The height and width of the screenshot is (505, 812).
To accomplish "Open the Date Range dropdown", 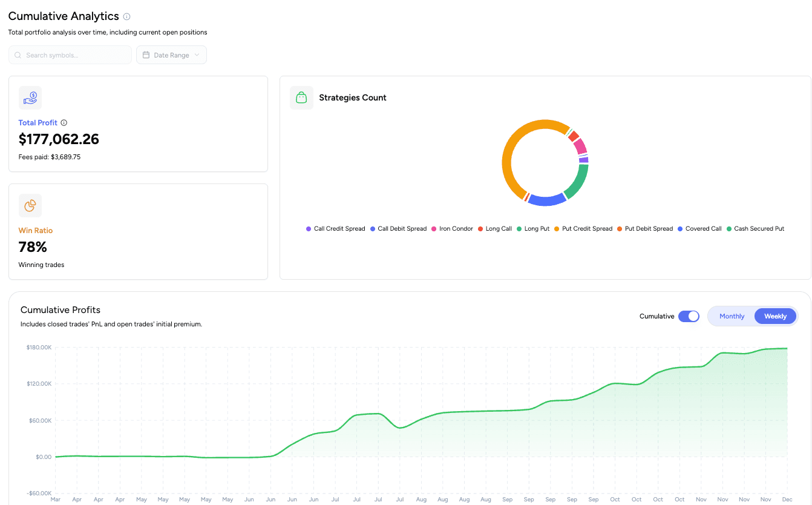I will [171, 54].
